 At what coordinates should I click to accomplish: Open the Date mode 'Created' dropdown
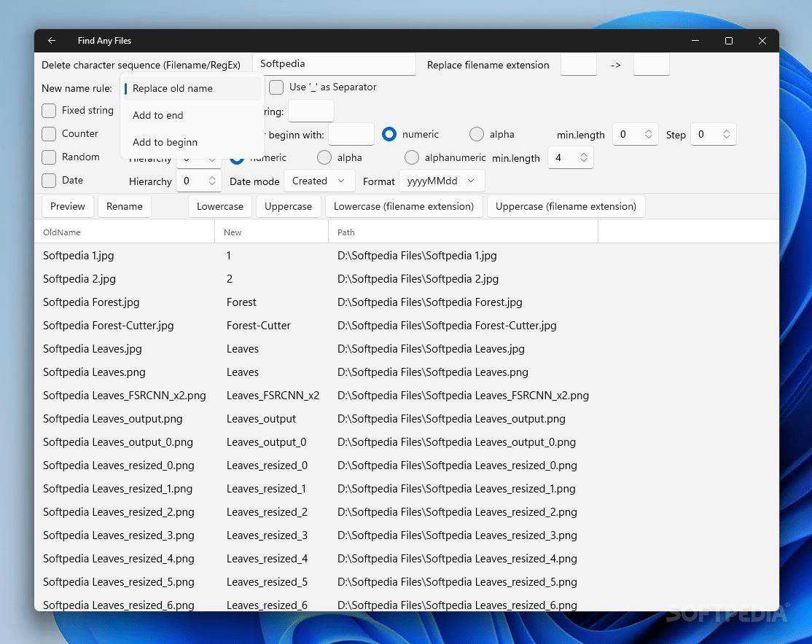pyautogui.click(x=319, y=181)
